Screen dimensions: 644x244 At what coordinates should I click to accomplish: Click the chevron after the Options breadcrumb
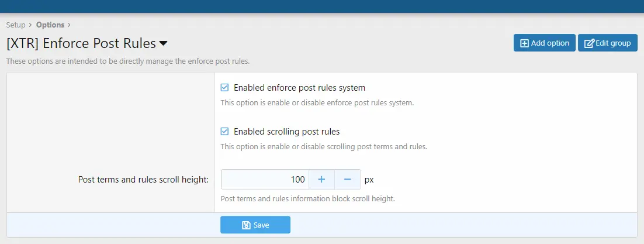click(x=68, y=25)
